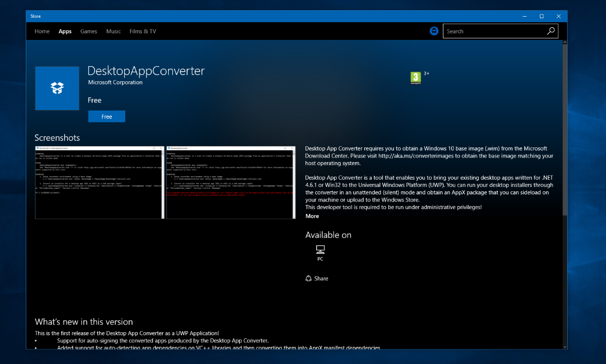Click the Share icon

click(309, 278)
